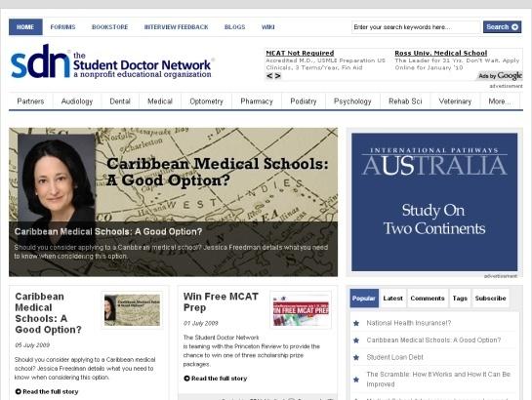The image size is (532, 400).
Task: Click the 01 July 2009 date text
Action: tap(201, 323)
